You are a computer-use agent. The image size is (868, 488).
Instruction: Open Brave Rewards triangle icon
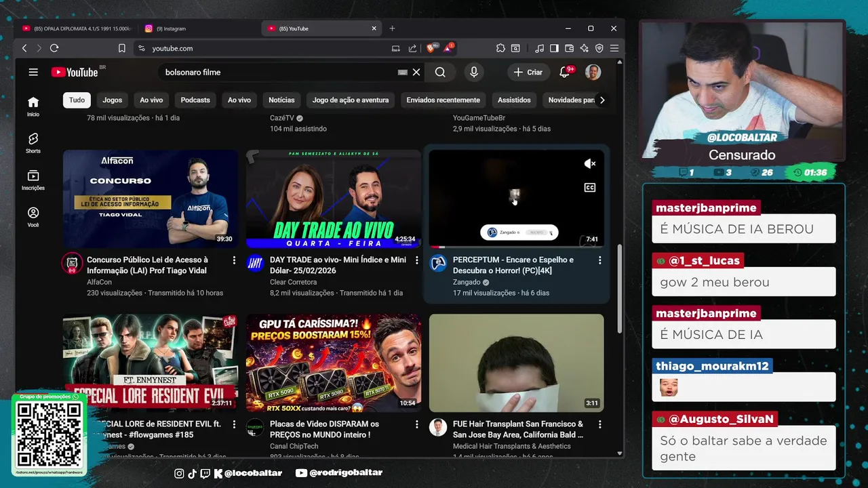(x=449, y=48)
